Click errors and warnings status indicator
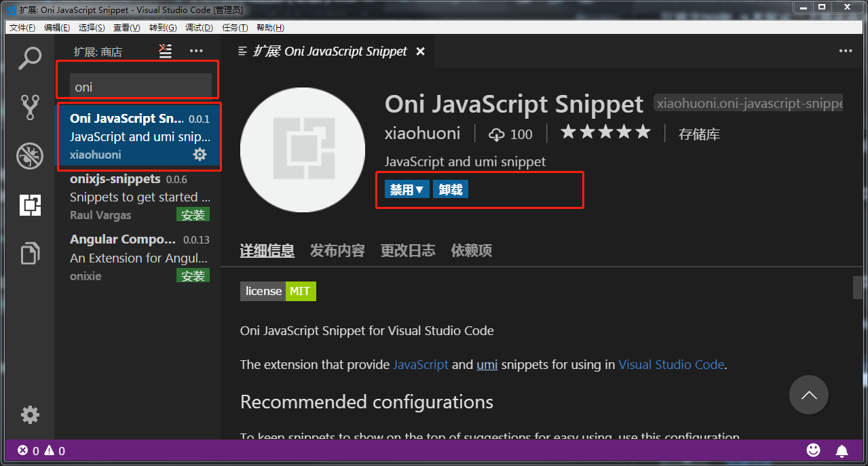 (41, 450)
